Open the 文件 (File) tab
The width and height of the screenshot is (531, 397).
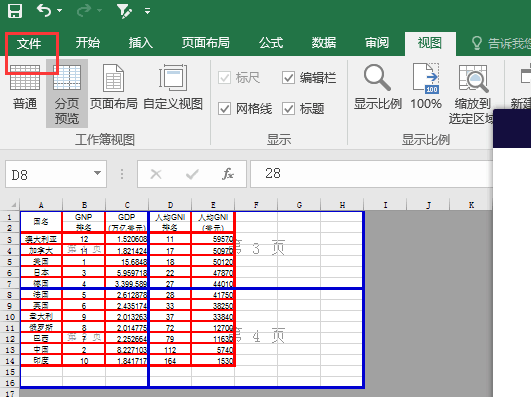point(29,43)
